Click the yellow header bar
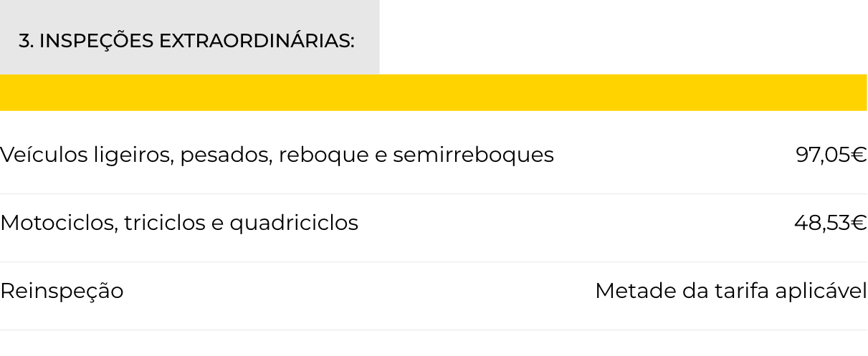 (434, 92)
